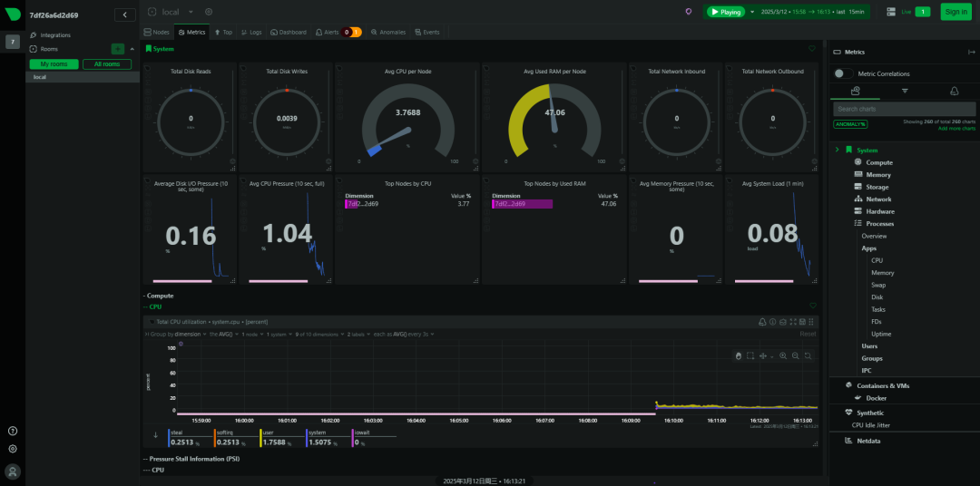Screen dimensions: 980x486
Task: Toggle steal dimension in chart legend
Action: 189,438
